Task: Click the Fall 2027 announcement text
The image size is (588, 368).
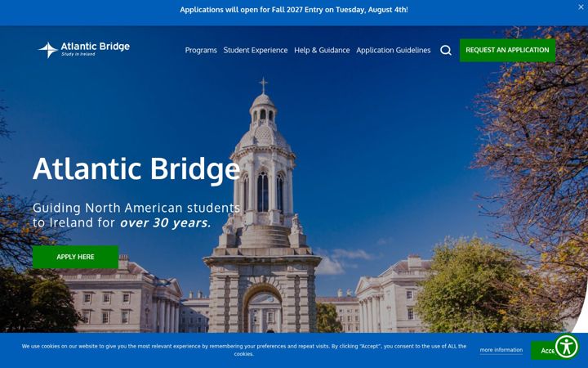Action: click(294, 10)
